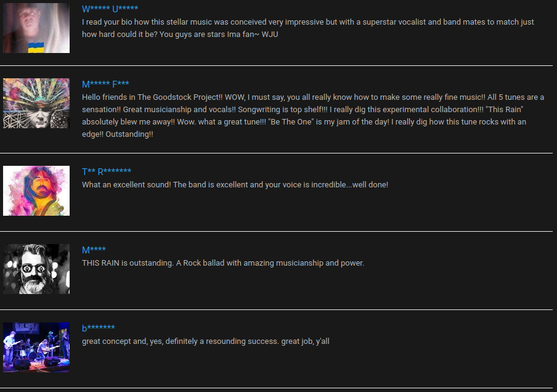Viewport: 557px width, 392px height.
Task: Click the Blue Note sign in band photo
Action: [x=26, y=327]
